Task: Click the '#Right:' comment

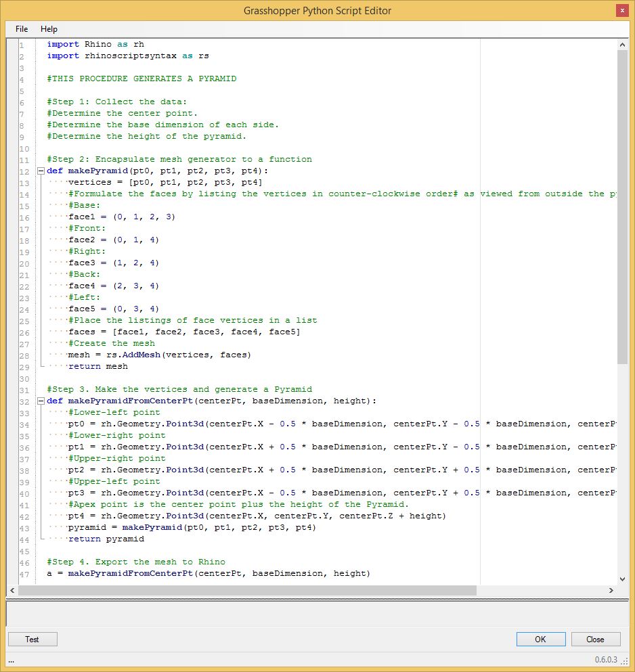Action: [x=87, y=251]
